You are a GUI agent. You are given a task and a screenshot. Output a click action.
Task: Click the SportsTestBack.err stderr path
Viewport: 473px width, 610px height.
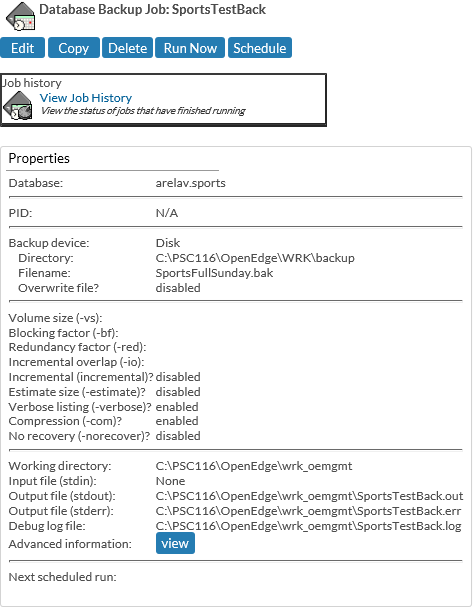(308, 511)
